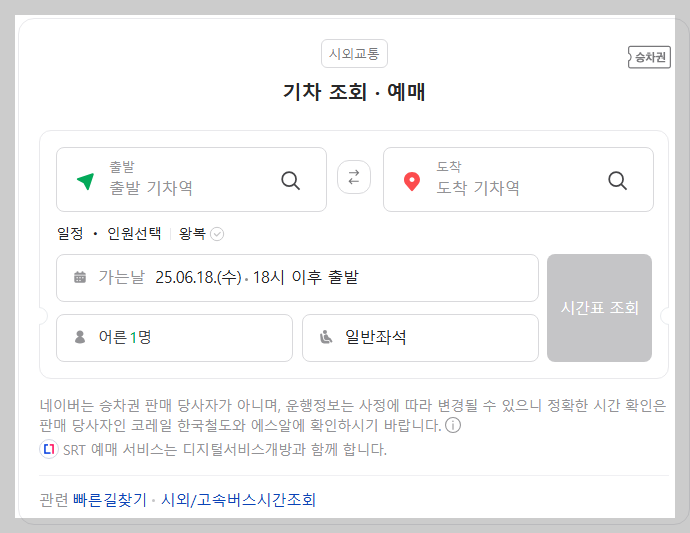The width and height of the screenshot is (690, 533).
Task: Click the 기차 조회 · 예매 heading
Action: pos(354,92)
